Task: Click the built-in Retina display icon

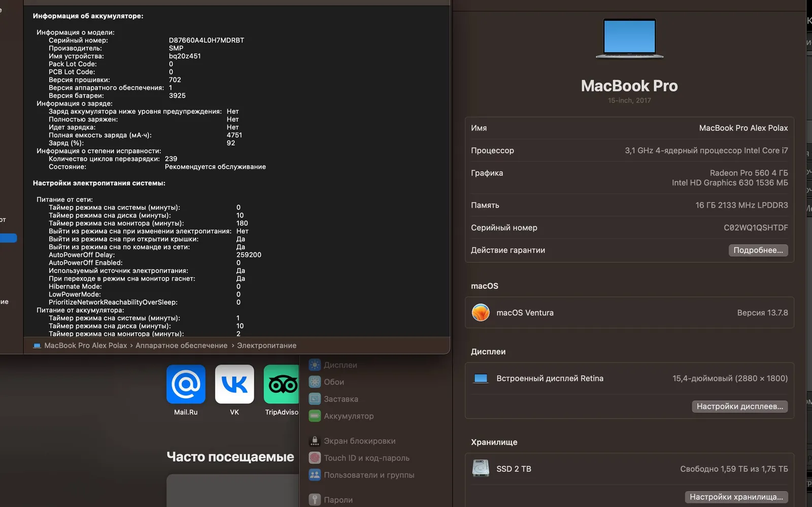Action: pyautogui.click(x=481, y=379)
